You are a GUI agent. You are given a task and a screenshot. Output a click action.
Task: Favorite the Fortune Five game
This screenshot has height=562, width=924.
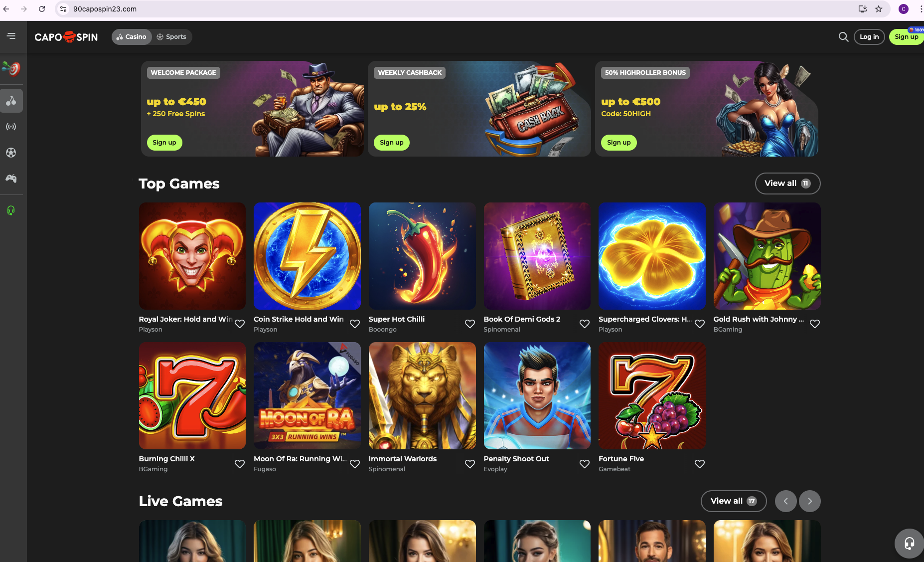click(x=700, y=464)
